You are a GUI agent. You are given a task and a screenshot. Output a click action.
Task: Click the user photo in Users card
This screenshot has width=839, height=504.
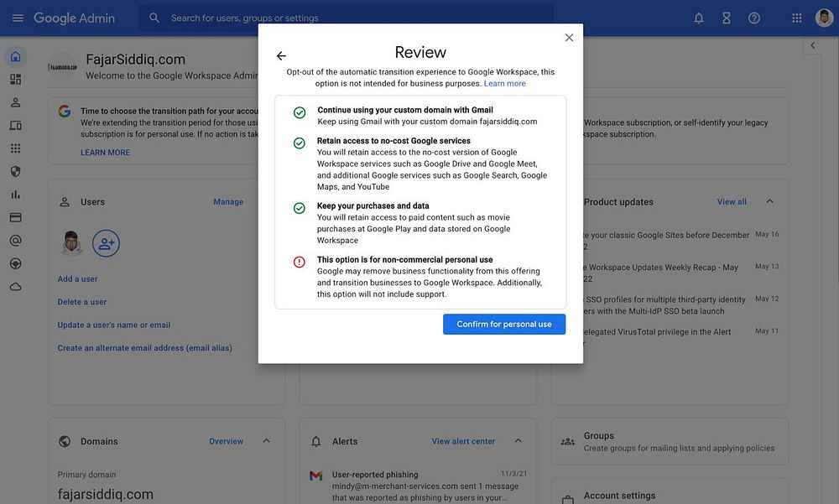click(x=71, y=243)
